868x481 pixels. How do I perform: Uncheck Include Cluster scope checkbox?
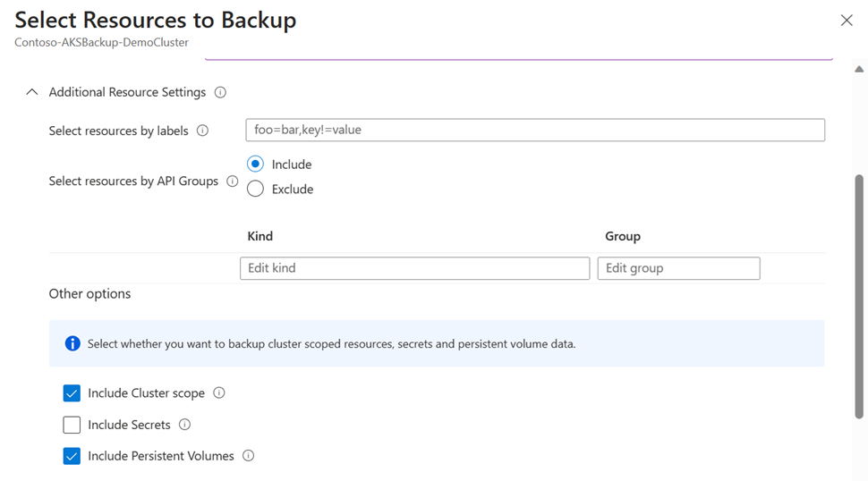72,393
